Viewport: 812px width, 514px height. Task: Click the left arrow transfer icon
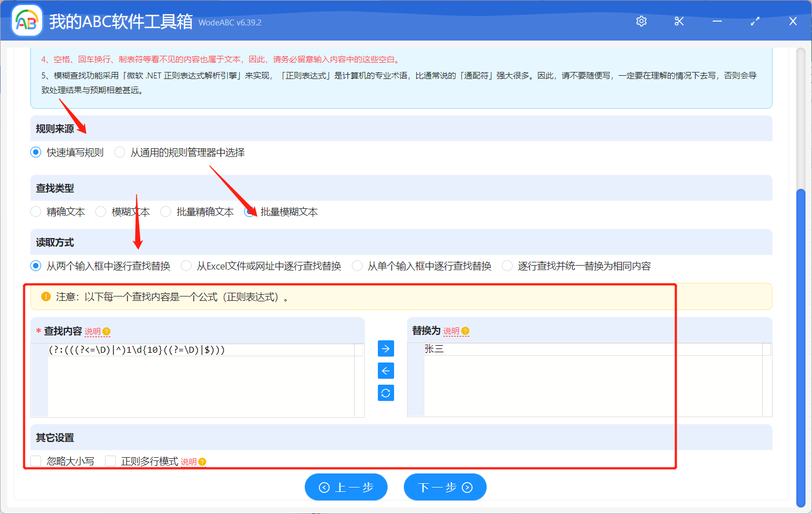(385, 371)
